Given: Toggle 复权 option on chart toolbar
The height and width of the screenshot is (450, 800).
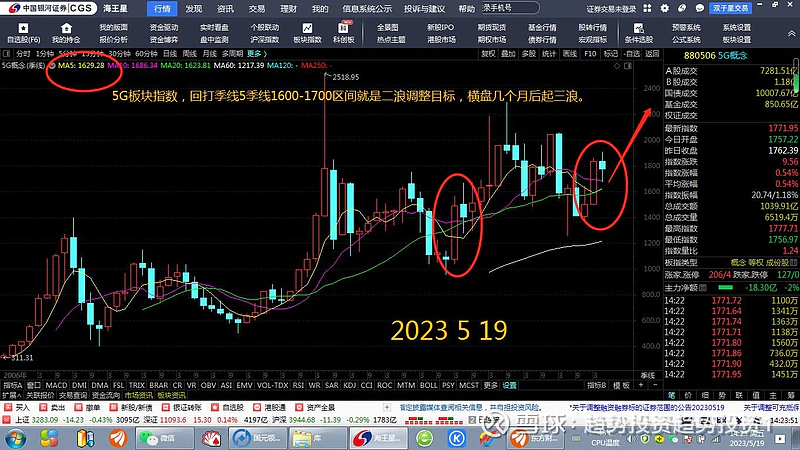Looking at the screenshot, I should coord(488,54).
